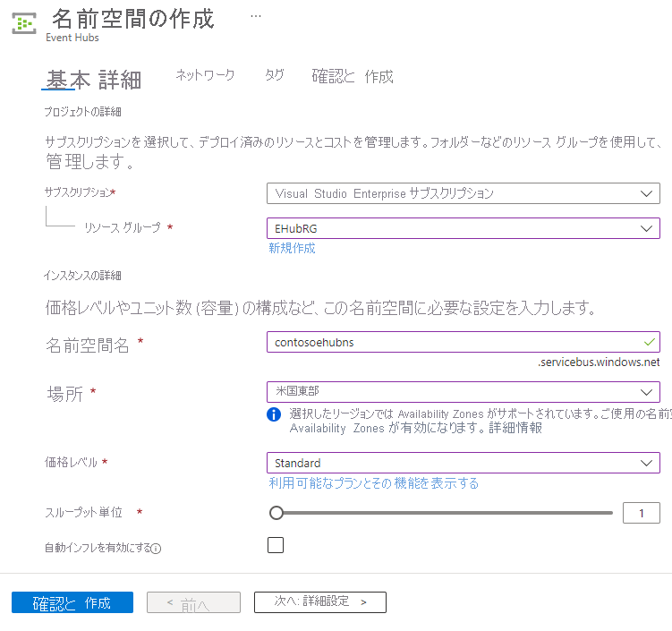Switch to the ネットワーク tab
Image resolution: width=672 pixels, height=631 pixels.
[x=205, y=75]
